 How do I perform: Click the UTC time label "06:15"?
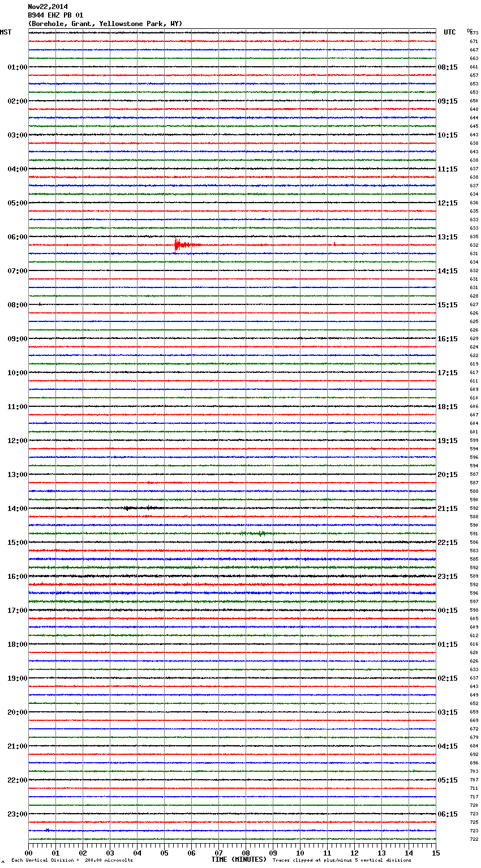point(448,814)
